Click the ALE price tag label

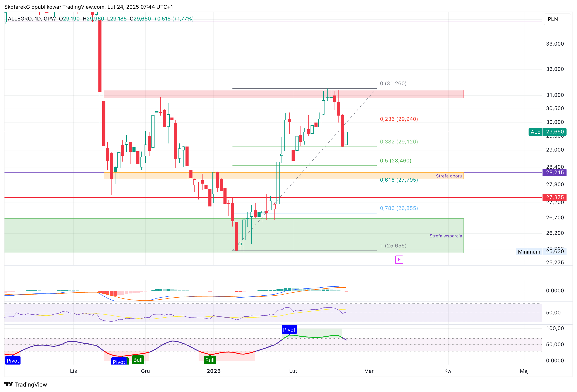coord(535,132)
